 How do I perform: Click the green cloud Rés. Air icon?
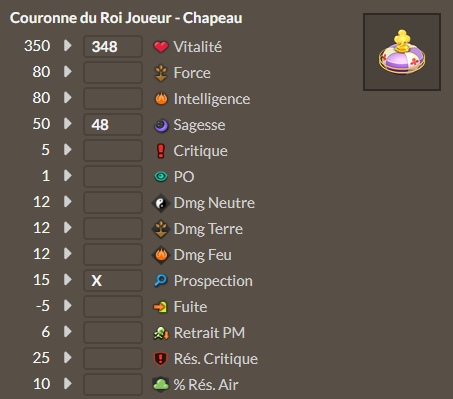(161, 384)
